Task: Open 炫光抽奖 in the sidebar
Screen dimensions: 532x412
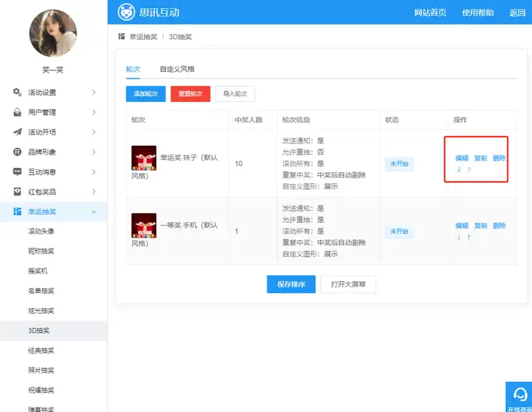Action: (41, 311)
